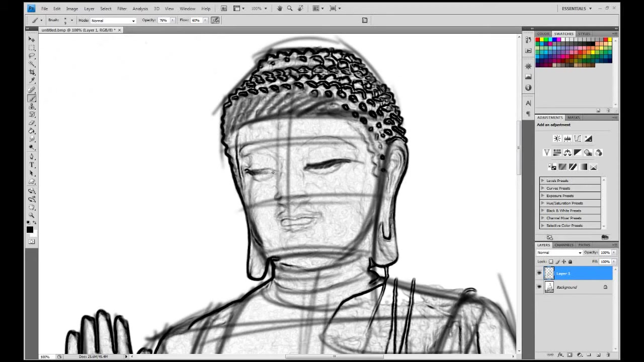The image size is (644, 362).
Task: Select the Move tool
Action: coord(32,39)
